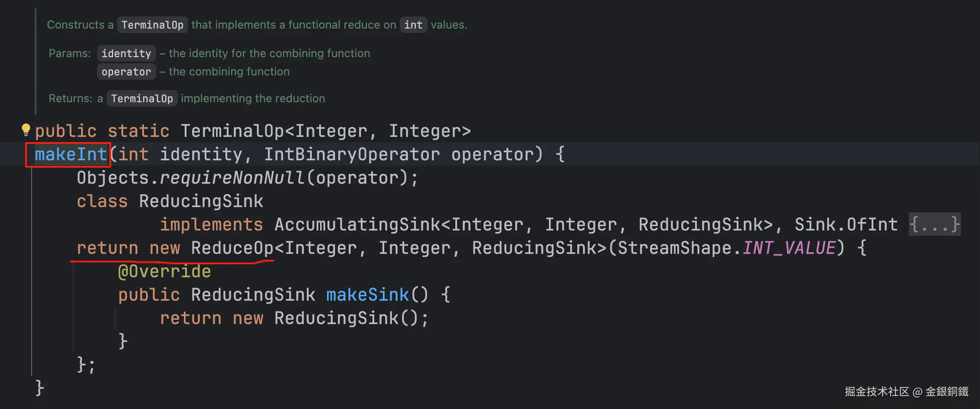This screenshot has width=980, height=409.
Task: Expand the folded {...} code block
Action: tap(934, 224)
